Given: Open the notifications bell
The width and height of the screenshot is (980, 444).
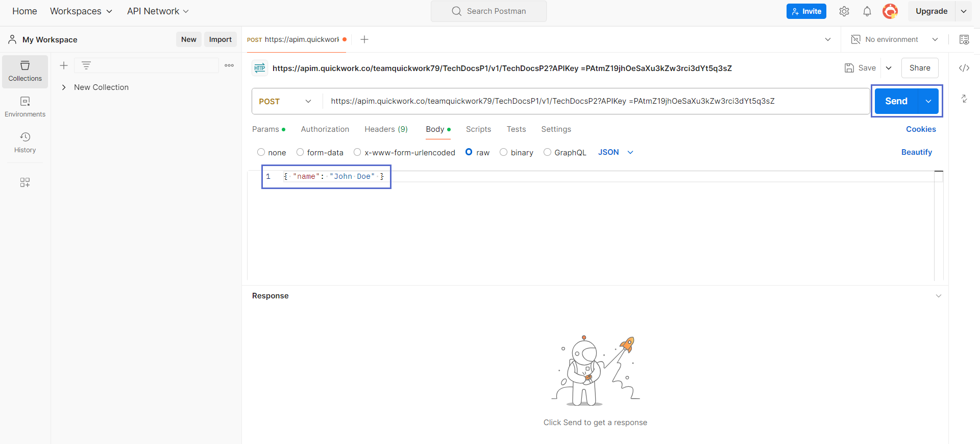Looking at the screenshot, I should click(867, 11).
